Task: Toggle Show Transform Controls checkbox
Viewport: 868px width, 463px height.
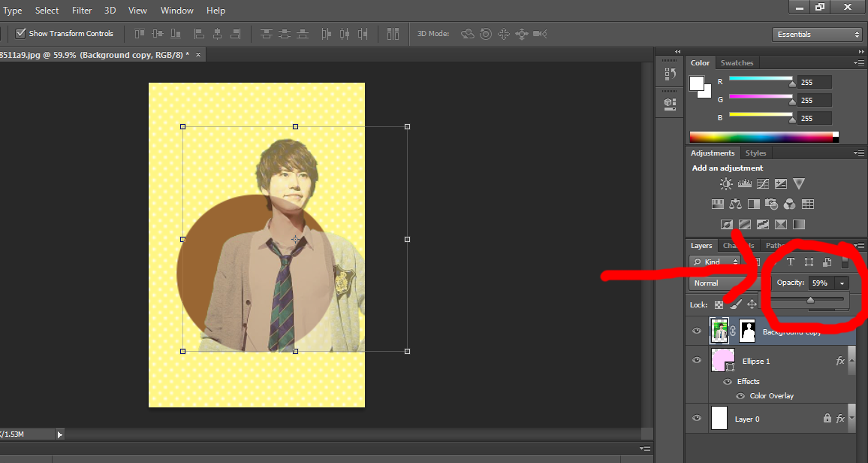Action: 21,34
